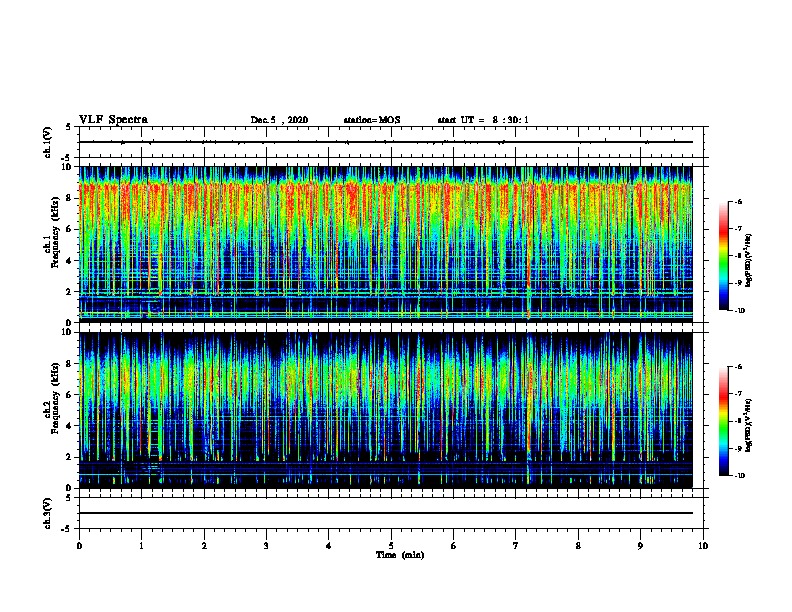Click the ch.1(V) axis label
Image resolution: width=792 pixels, height=612 pixels.
(x=47, y=142)
